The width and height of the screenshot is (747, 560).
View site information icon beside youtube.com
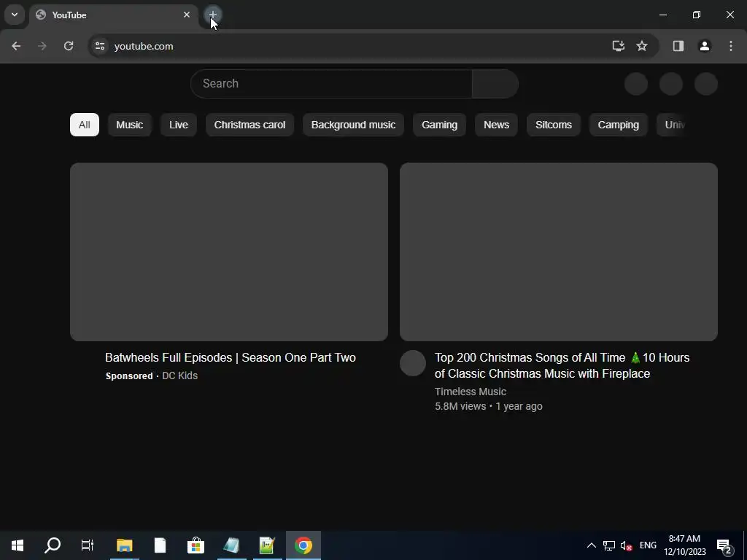click(100, 46)
